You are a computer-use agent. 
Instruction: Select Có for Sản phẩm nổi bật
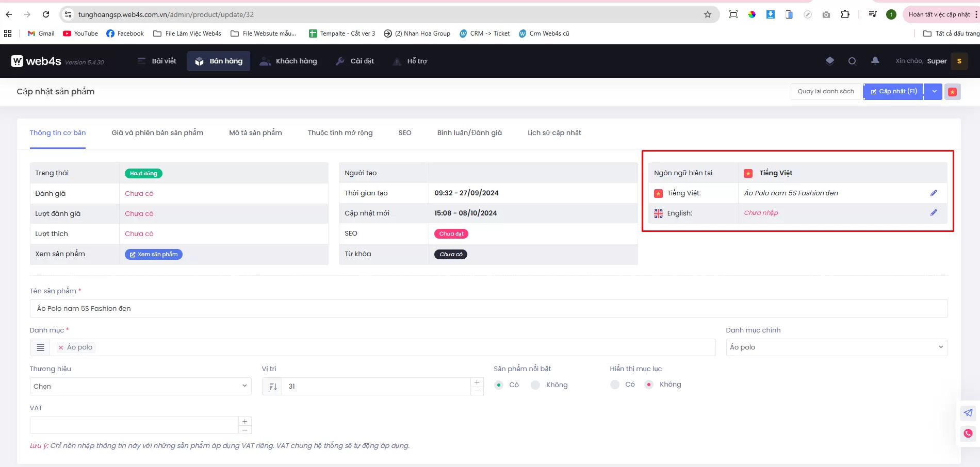pos(499,385)
